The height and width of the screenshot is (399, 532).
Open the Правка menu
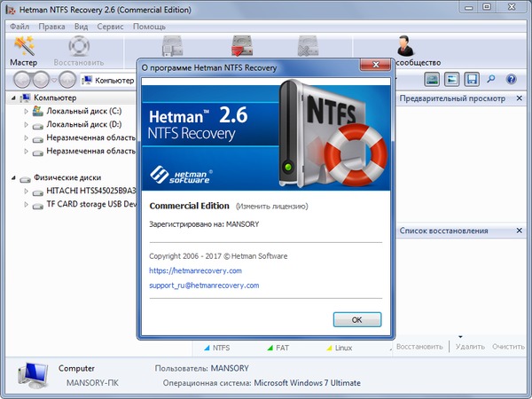click(51, 27)
